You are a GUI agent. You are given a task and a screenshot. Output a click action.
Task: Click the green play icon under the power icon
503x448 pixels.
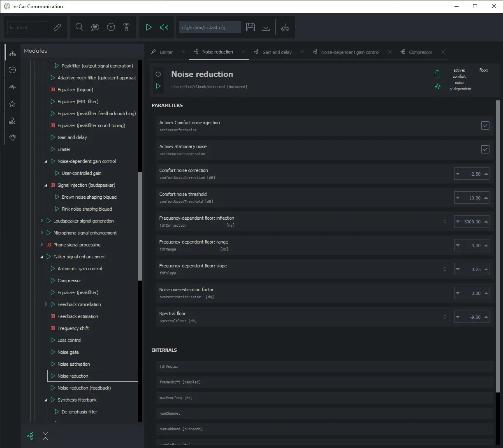pyautogui.click(x=158, y=86)
